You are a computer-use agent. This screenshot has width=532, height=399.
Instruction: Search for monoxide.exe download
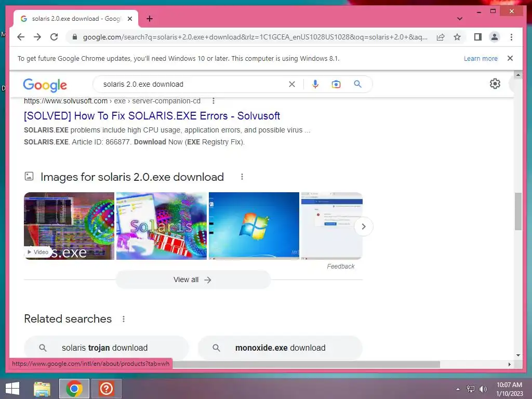pyautogui.click(x=280, y=348)
